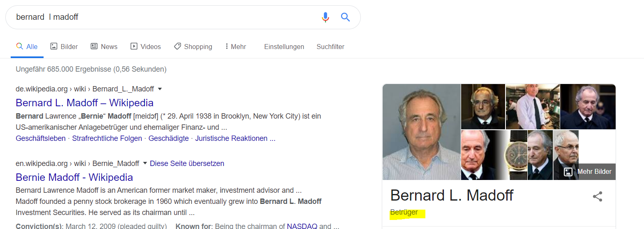
Task: Open Einstellungen settings menu
Action: tap(284, 47)
